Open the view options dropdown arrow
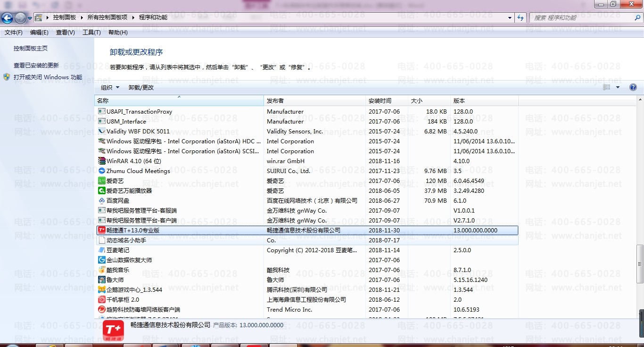 coord(618,88)
